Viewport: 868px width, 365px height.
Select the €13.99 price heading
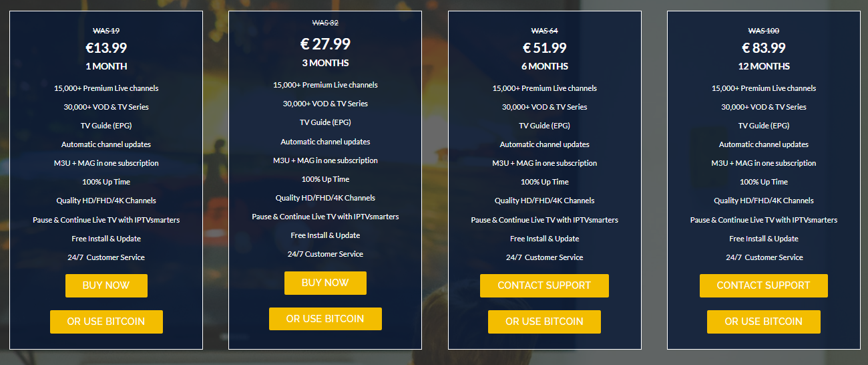coord(106,48)
